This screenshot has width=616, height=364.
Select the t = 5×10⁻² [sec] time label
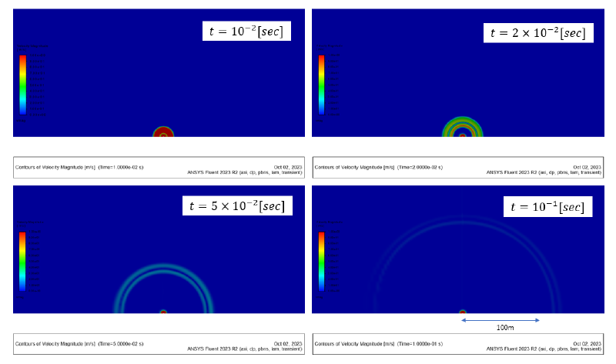point(236,205)
